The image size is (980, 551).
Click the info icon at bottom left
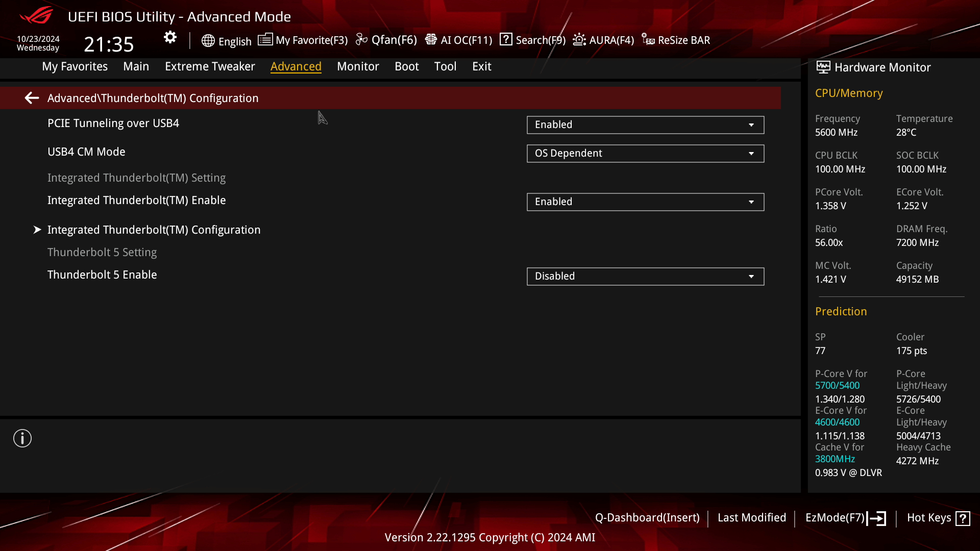click(22, 438)
